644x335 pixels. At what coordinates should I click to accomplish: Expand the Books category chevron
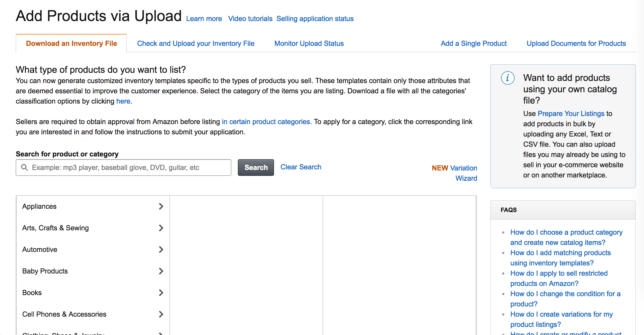coord(161,293)
